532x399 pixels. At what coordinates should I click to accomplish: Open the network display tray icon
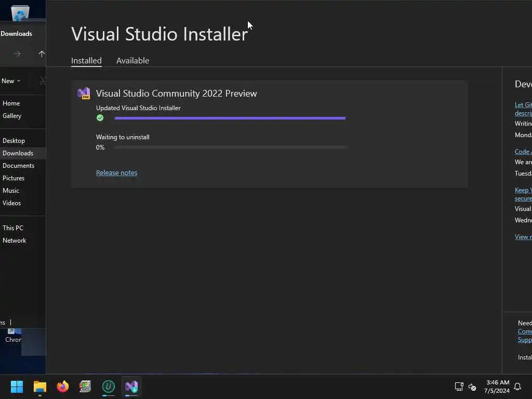click(x=459, y=387)
